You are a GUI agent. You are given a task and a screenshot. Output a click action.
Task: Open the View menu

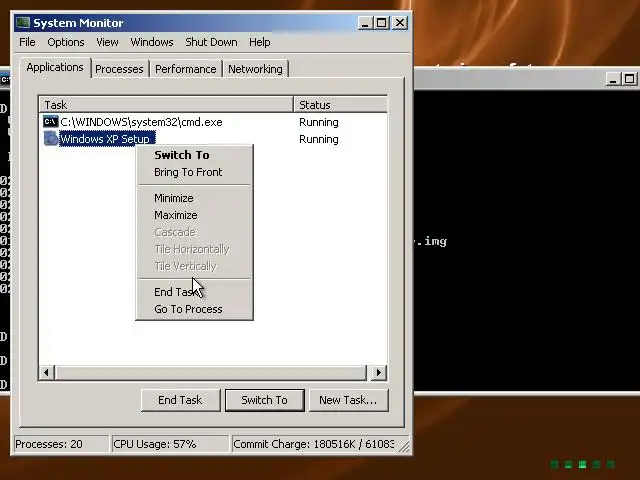click(x=107, y=42)
